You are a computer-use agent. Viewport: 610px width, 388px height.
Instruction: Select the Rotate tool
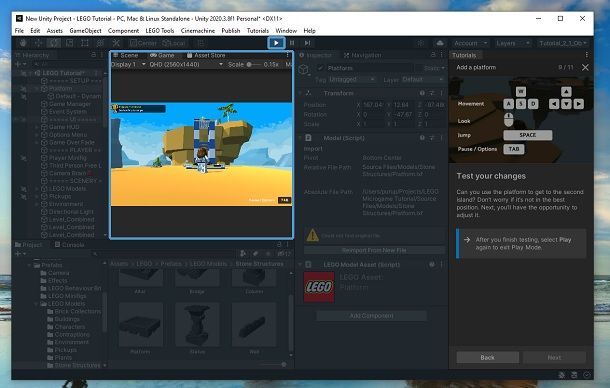click(54, 43)
